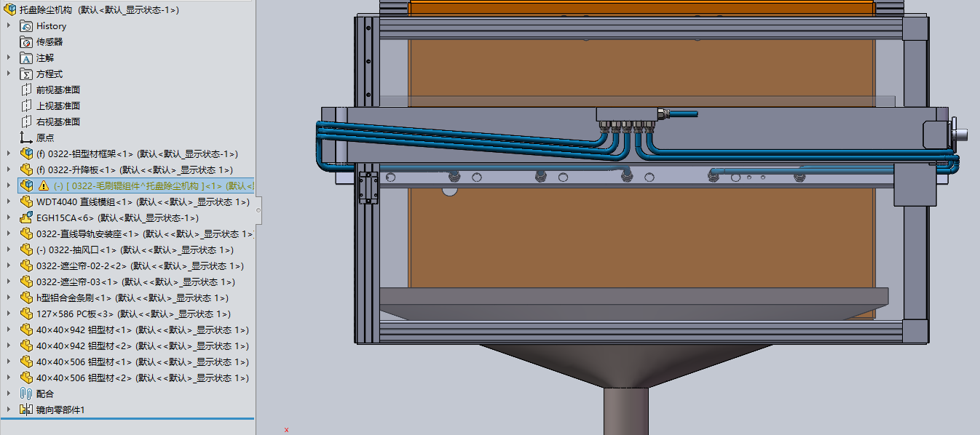Click the 方程式 equations folder icon
The width and height of the screenshot is (980, 435).
(26, 74)
